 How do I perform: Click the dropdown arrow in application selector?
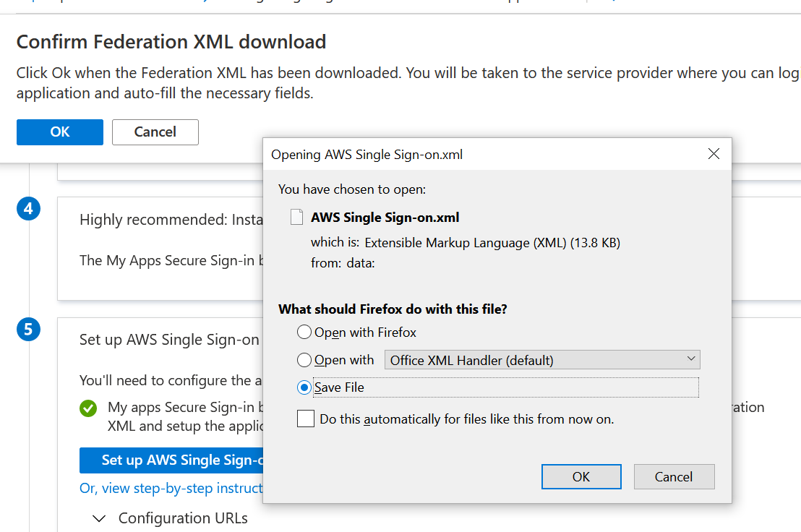click(690, 359)
